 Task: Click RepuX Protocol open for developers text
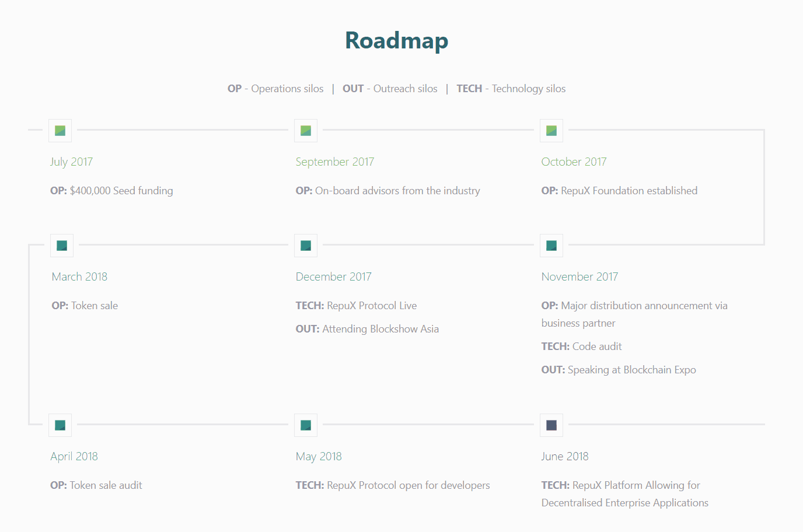pyautogui.click(x=393, y=485)
